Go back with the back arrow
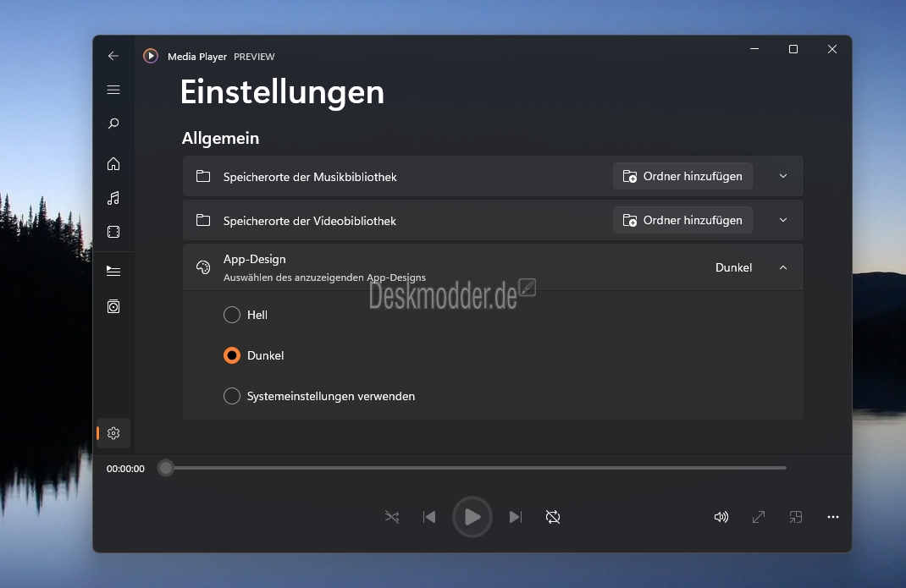This screenshot has width=906, height=588. (x=113, y=56)
